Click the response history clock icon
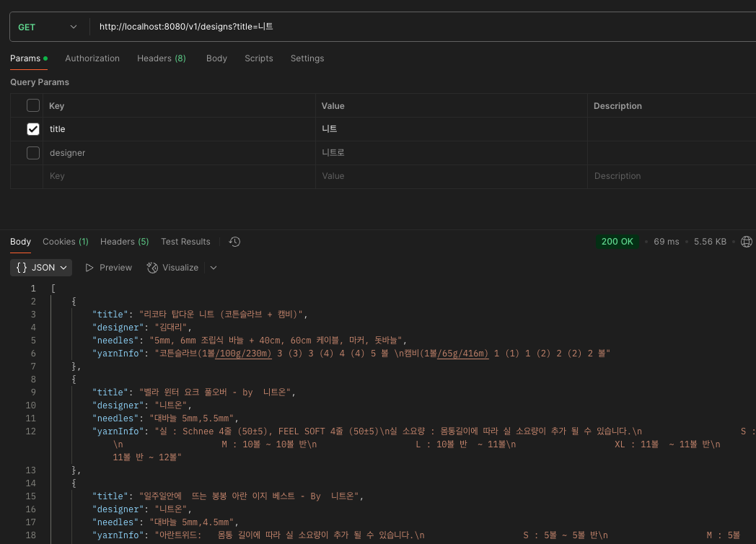The height and width of the screenshot is (544, 756). (234, 242)
